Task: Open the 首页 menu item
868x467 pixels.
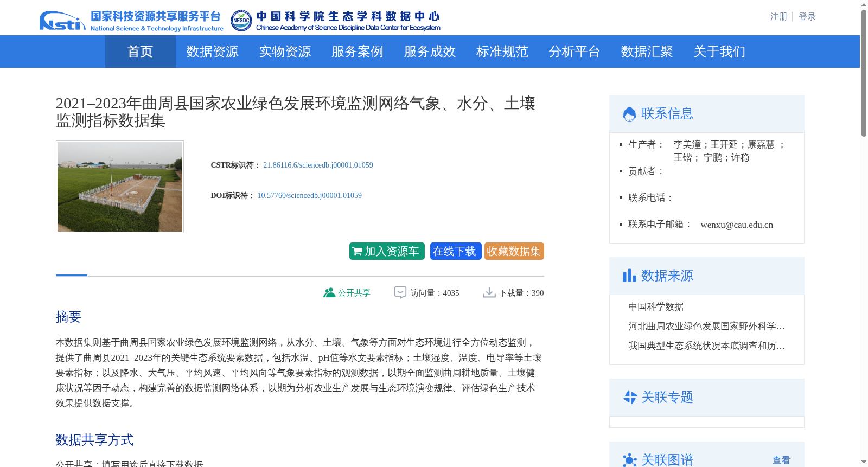Action: (x=140, y=52)
